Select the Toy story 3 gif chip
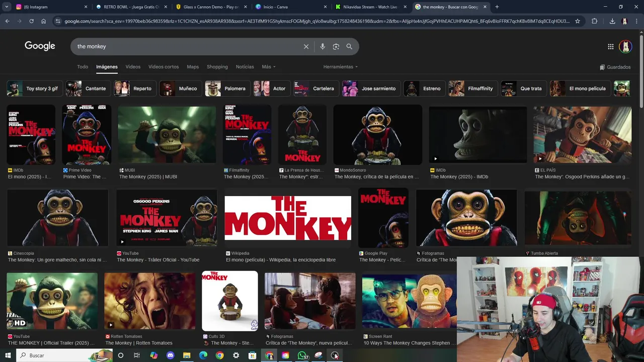The height and width of the screenshot is (362, 644). coord(34,88)
